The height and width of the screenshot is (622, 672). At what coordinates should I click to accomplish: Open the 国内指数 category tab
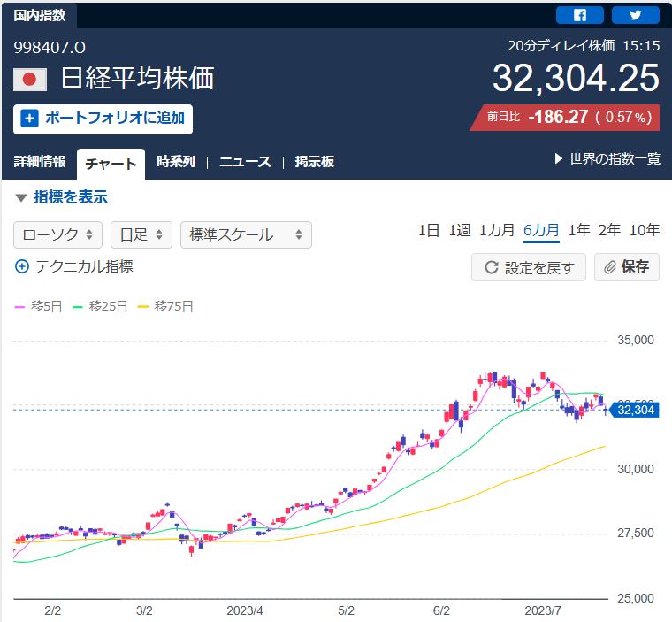pos(39,15)
